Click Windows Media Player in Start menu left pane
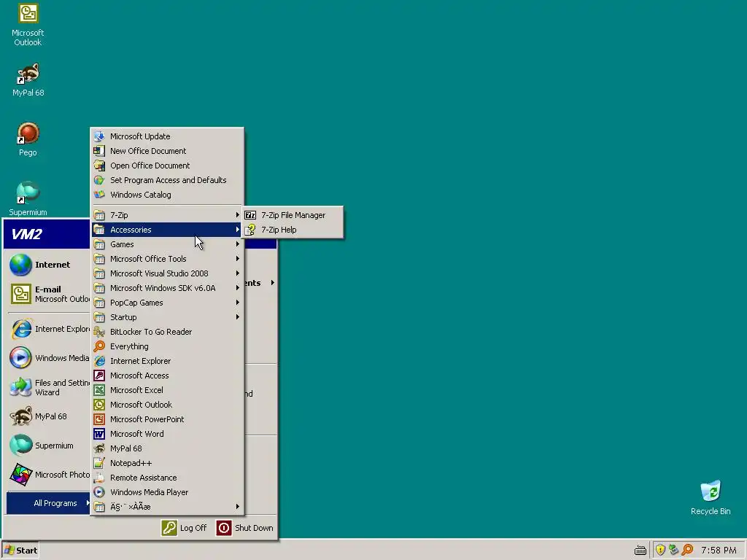Image resolution: width=747 pixels, height=560 pixels. (49, 358)
